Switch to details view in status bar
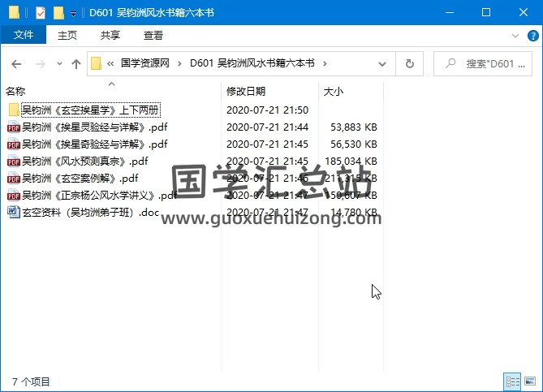This screenshot has width=543, height=392. click(512, 381)
